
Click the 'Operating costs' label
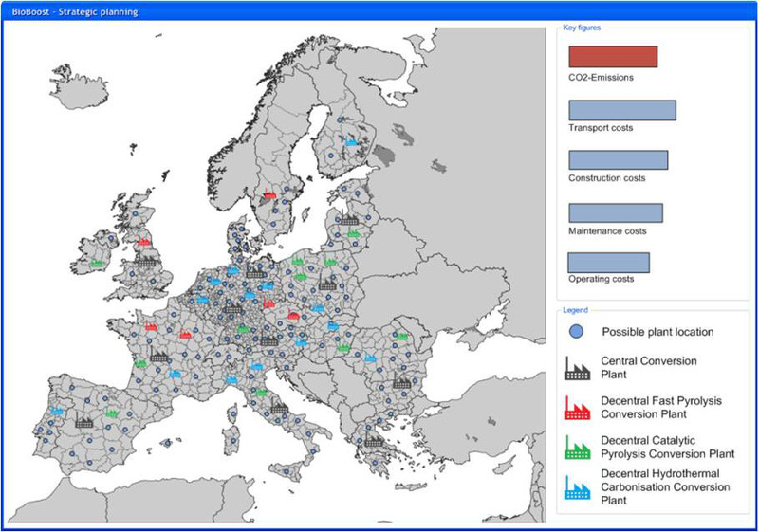602,279
